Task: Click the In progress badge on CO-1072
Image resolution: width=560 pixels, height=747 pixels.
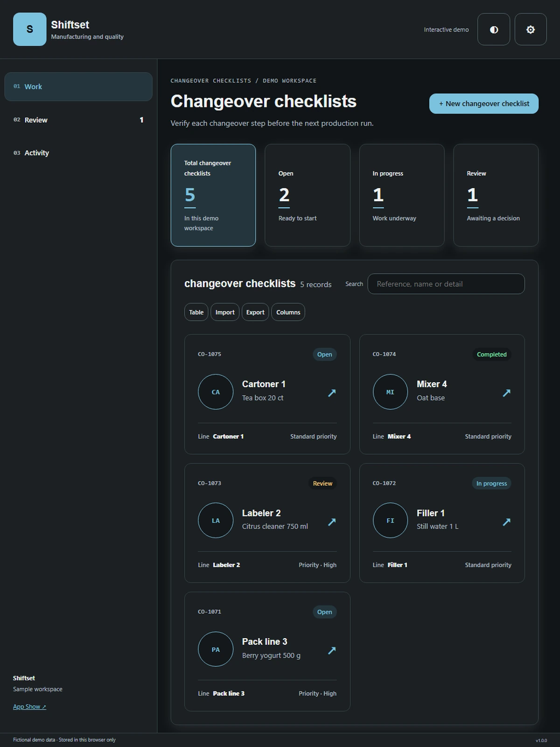Action: 491,483
